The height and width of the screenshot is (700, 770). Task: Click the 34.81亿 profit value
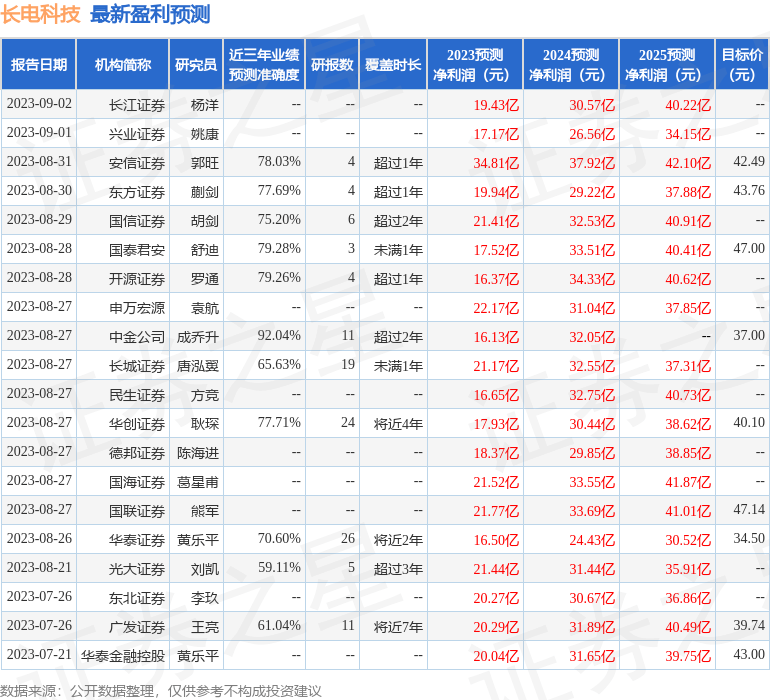tap(496, 163)
